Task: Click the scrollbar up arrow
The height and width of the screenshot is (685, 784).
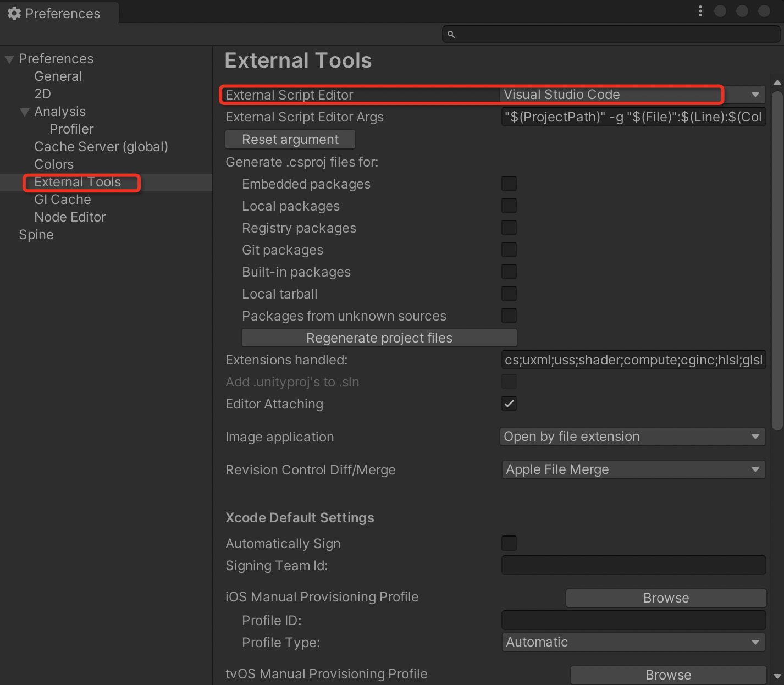Action: point(777,83)
